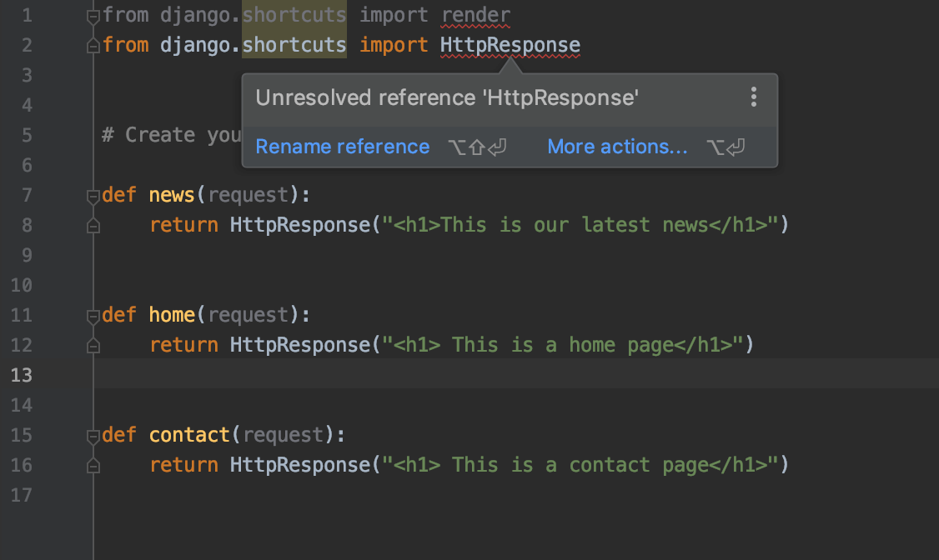Image resolution: width=939 pixels, height=560 pixels.
Task: Click the request parameter on line 11
Action: [249, 315]
